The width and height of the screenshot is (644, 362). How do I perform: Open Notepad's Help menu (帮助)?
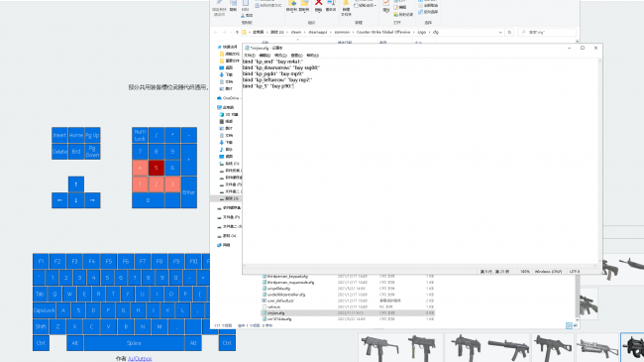[312, 56]
